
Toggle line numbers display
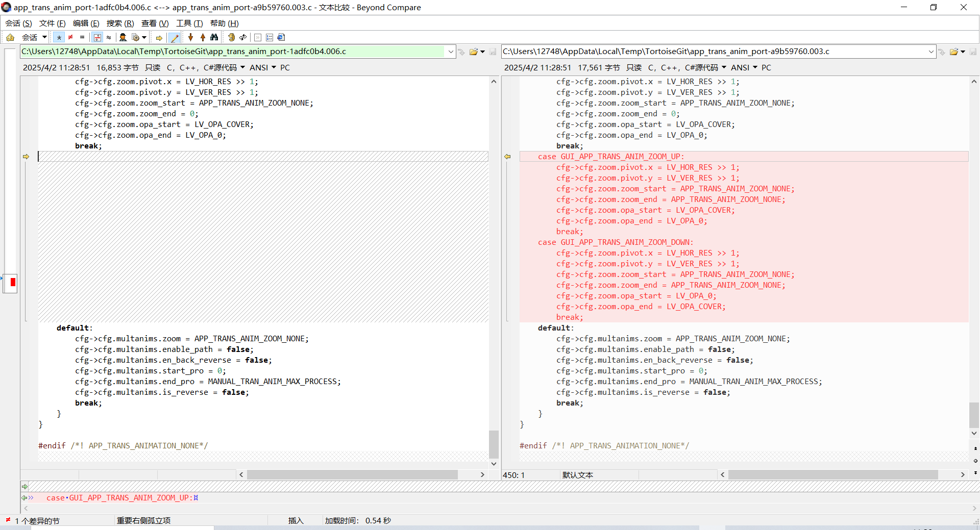pos(269,37)
